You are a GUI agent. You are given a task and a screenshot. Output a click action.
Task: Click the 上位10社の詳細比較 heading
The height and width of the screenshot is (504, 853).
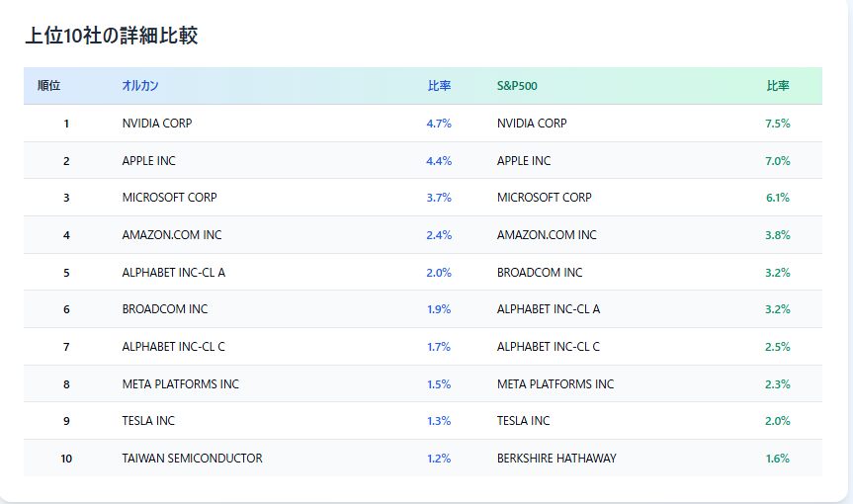[x=111, y=37]
